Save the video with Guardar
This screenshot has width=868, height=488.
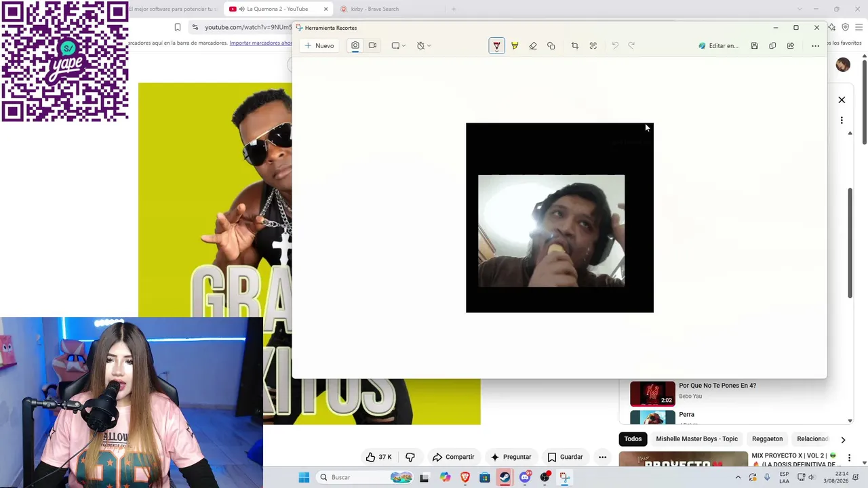[565, 457]
